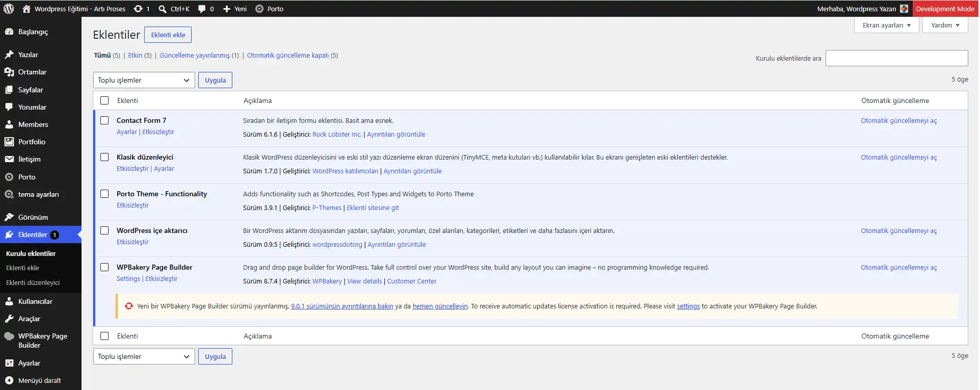Show all plugins with the Tümü filter
980x390 pixels.
[x=102, y=55]
